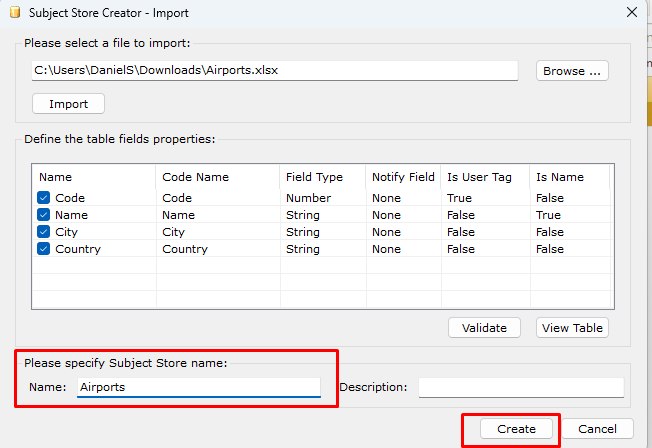Select Is Name value True for Name row
Screen dimensions: 652x448
[548, 215]
